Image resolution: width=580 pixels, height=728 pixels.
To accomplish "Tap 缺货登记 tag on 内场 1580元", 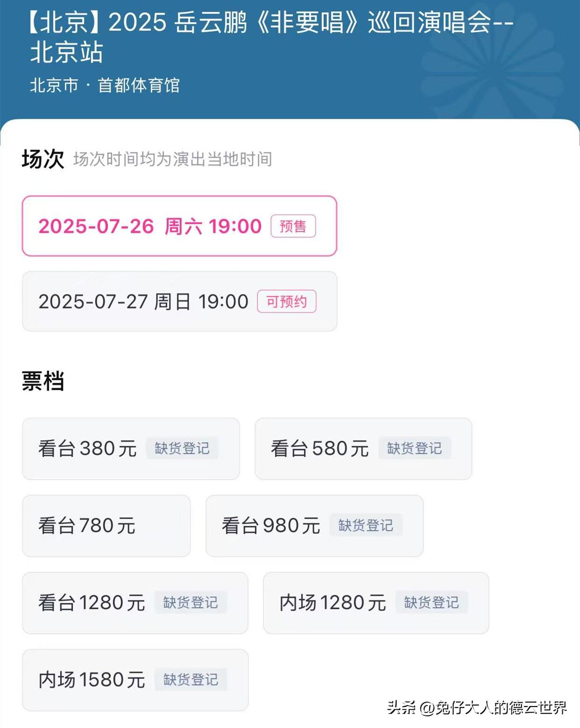I will 191,680.
